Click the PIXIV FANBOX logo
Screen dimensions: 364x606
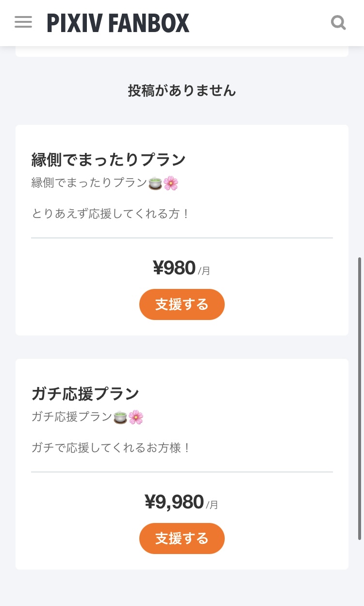pos(118,23)
